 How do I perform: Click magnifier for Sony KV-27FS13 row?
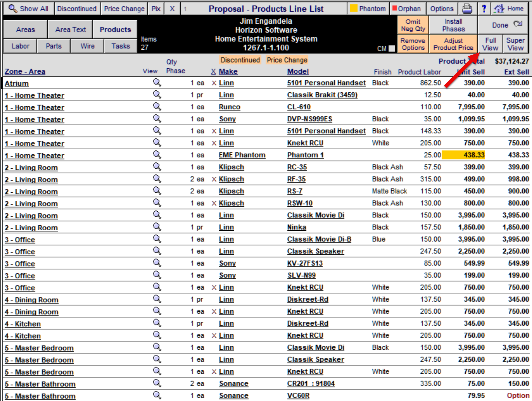[157, 263]
